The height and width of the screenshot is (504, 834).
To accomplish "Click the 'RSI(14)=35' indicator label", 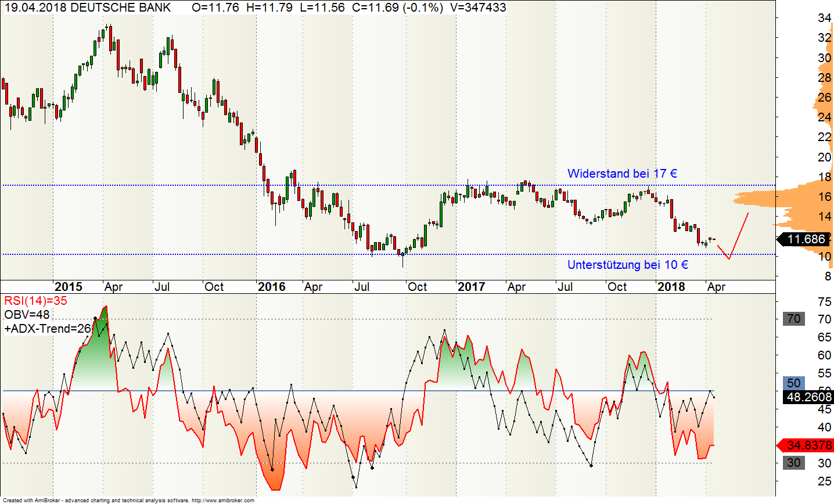I will click(x=35, y=301).
